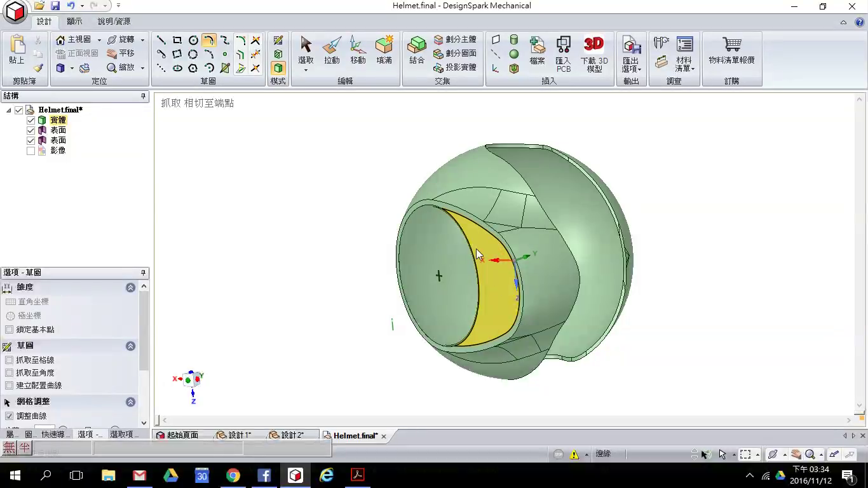Screen dimensions: 868x488
Task: Open the 主視圖 dropdown arrow
Action: [99, 40]
